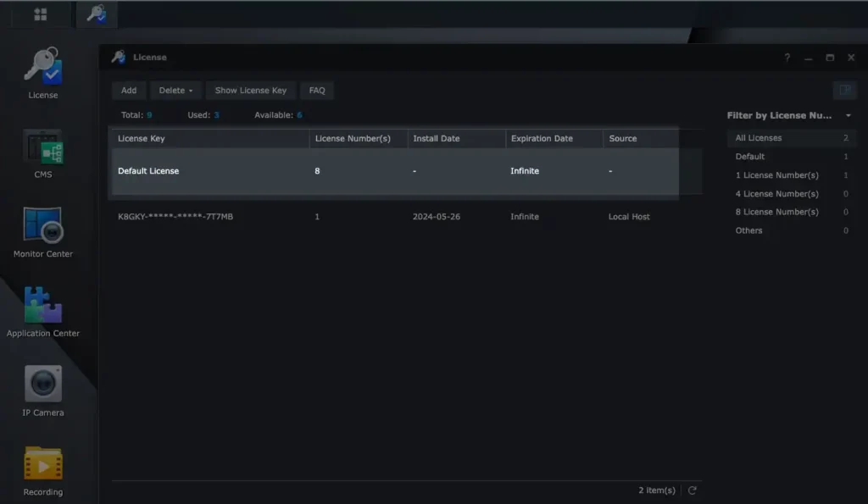The height and width of the screenshot is (504, 868).
Task: Click Show License Key button
Action: coord(251,90)
